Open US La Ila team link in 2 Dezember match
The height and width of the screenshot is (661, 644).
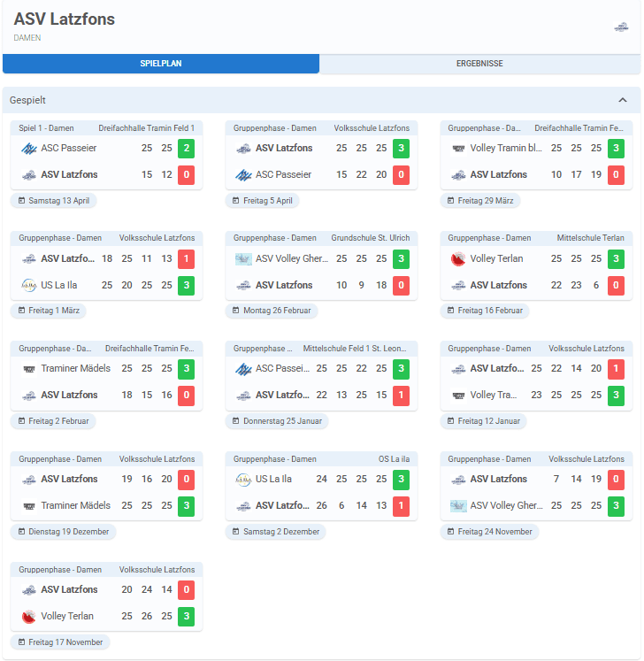pos(273,480)
